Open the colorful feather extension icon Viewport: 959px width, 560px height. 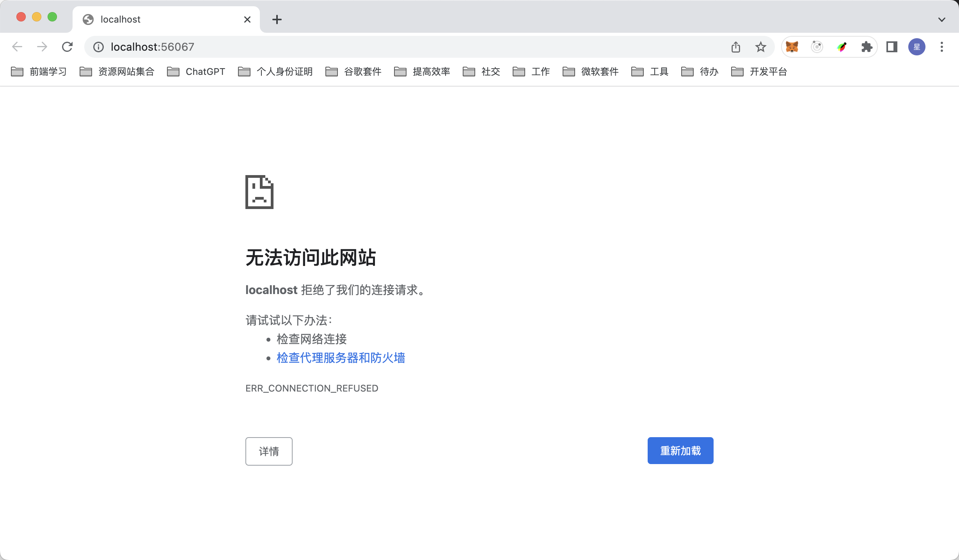[x=842, y=46]
